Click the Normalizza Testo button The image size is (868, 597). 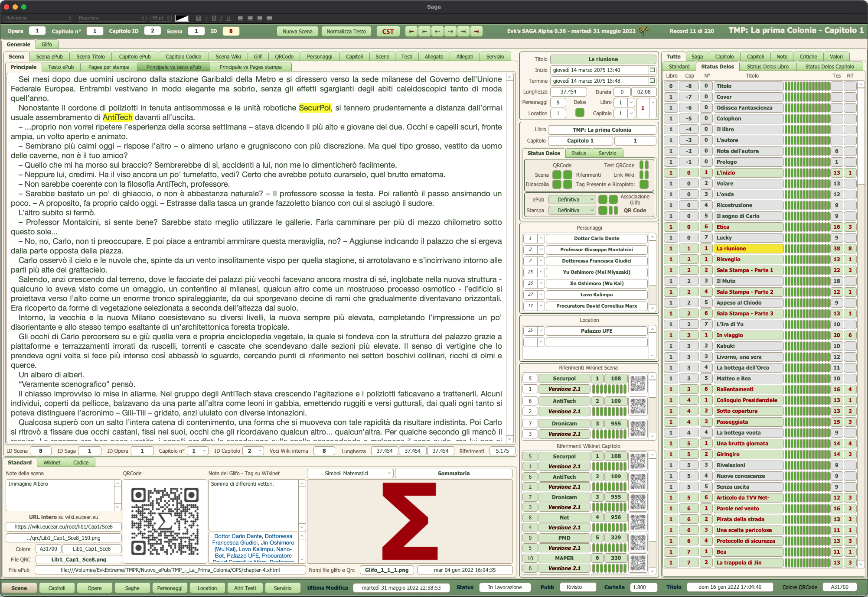(346, 31)
